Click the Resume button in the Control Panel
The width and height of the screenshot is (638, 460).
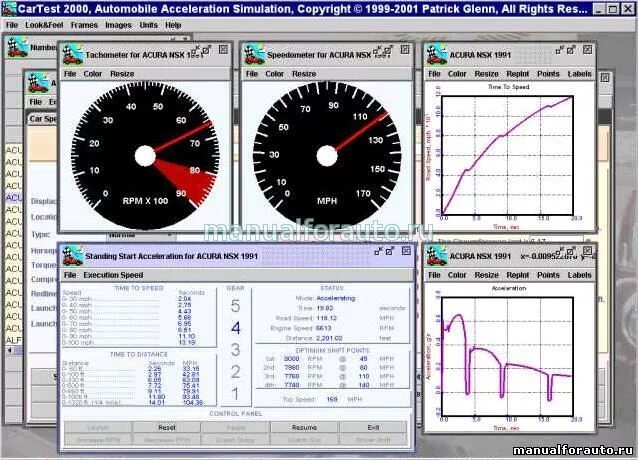304,427
